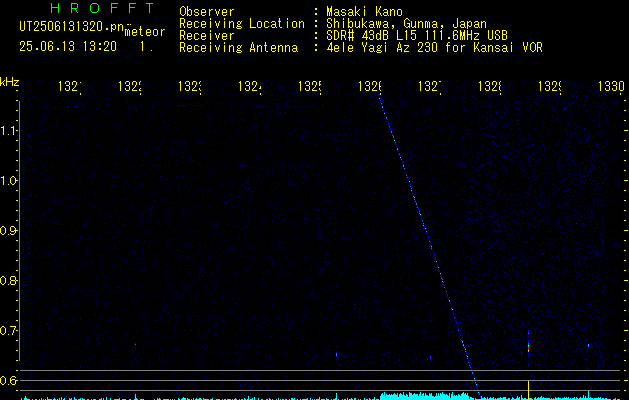
Task: Click the red-green echo spike near 1329
Action: tap(528, 347)
